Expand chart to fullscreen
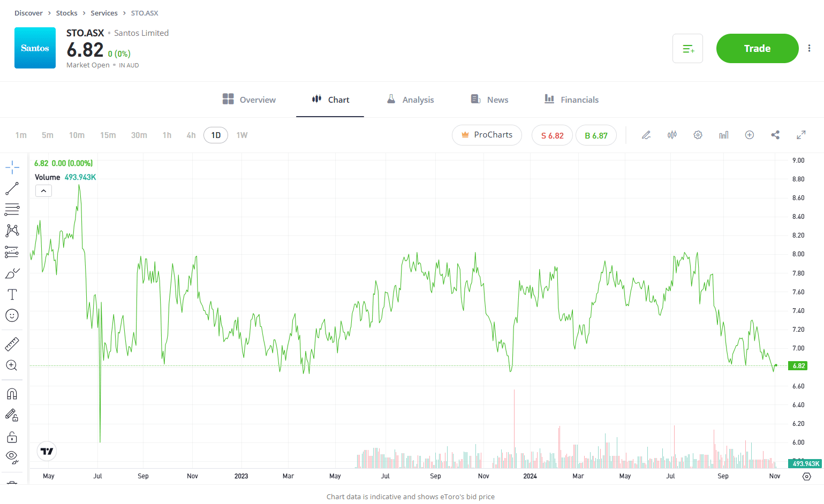Image resolution: width=824 pixels, height=504 pixels. (801, 135)
